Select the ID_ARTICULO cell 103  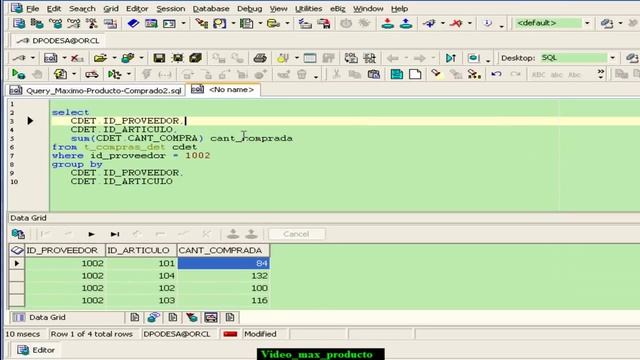coord(141,300)
